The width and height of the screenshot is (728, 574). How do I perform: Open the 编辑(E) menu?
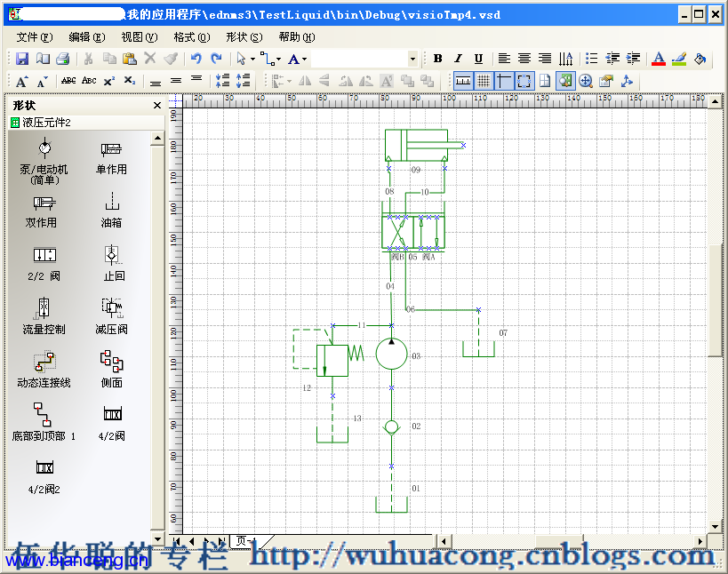pyautogui.click(x=87, y=37)
